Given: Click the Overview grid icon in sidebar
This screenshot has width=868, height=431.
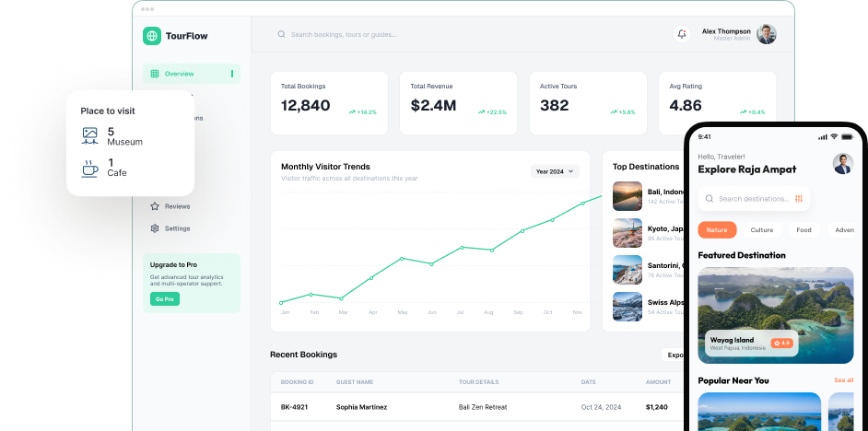Looking at the screenshot, I should coord(155,74).
